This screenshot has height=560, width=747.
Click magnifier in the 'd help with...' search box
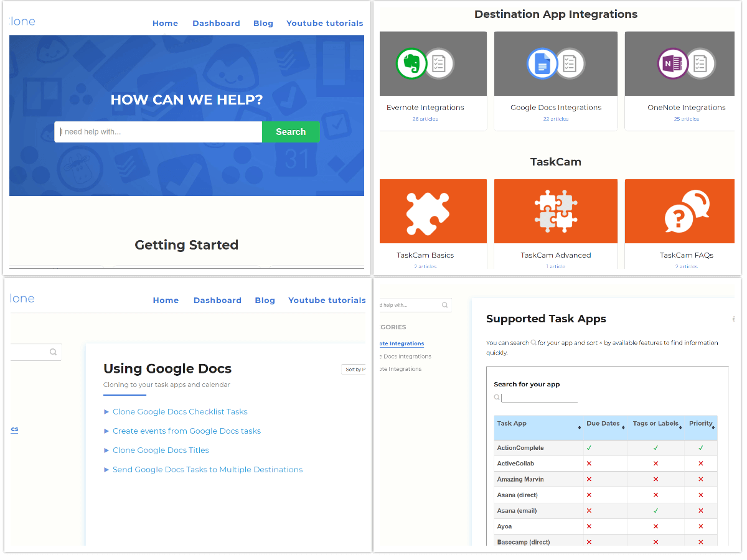(x=444, y=306)
